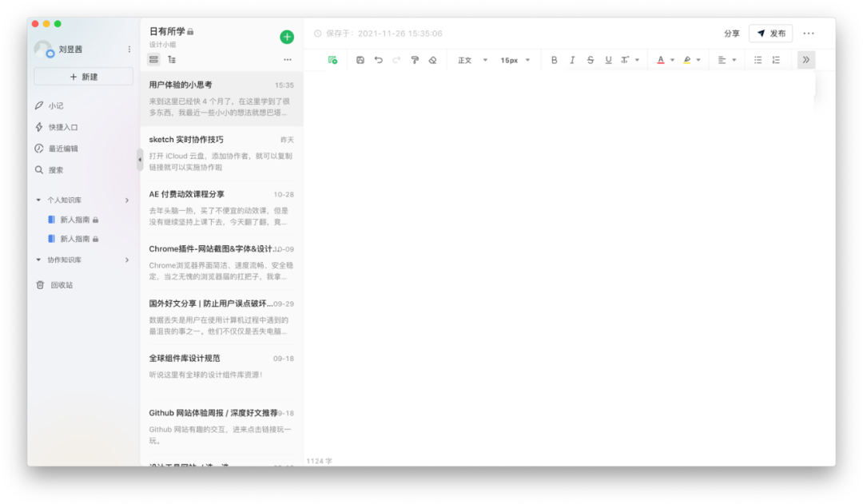Open the note AE 付费动效课程分享
The height and width of the screenshot is (504, 863).
[221, 208]
